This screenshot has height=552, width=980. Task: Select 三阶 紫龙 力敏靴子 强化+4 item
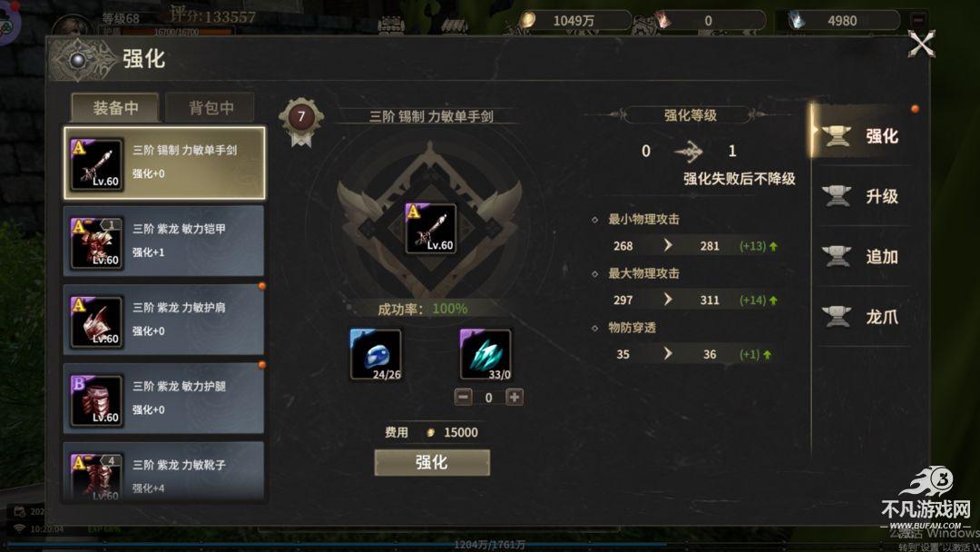[x=164, y=472]
